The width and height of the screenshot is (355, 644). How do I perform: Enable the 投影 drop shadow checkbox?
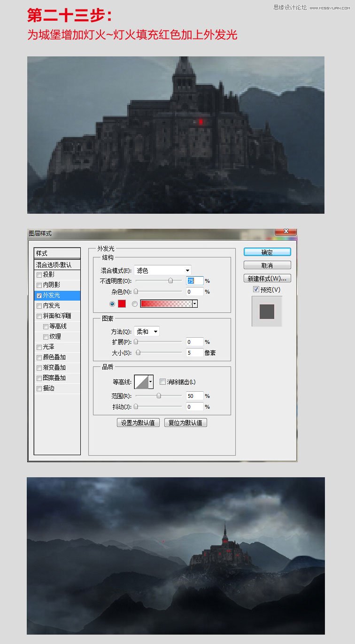[39, 275]
